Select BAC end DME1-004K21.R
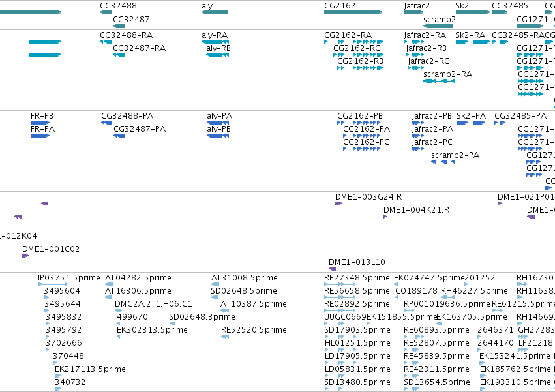Image resolution: width=555 pixels, height=392 pixels. (417, 210)
